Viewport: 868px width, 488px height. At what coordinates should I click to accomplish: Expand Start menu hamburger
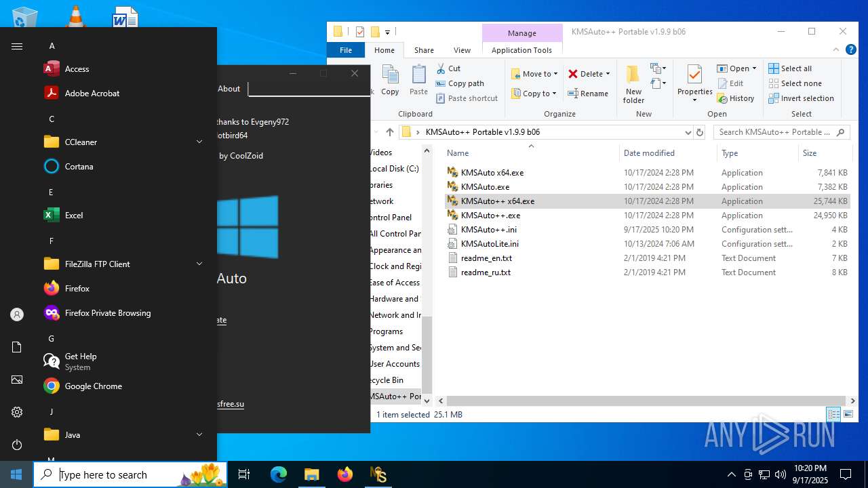click(x=17, y=46)
